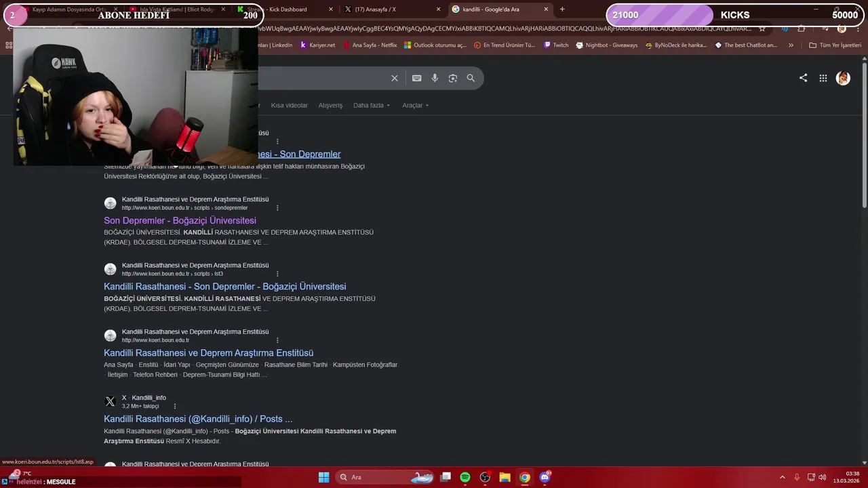The image size is (868, 488).
Task: Open a new browser tab
Action: [562, 9]
